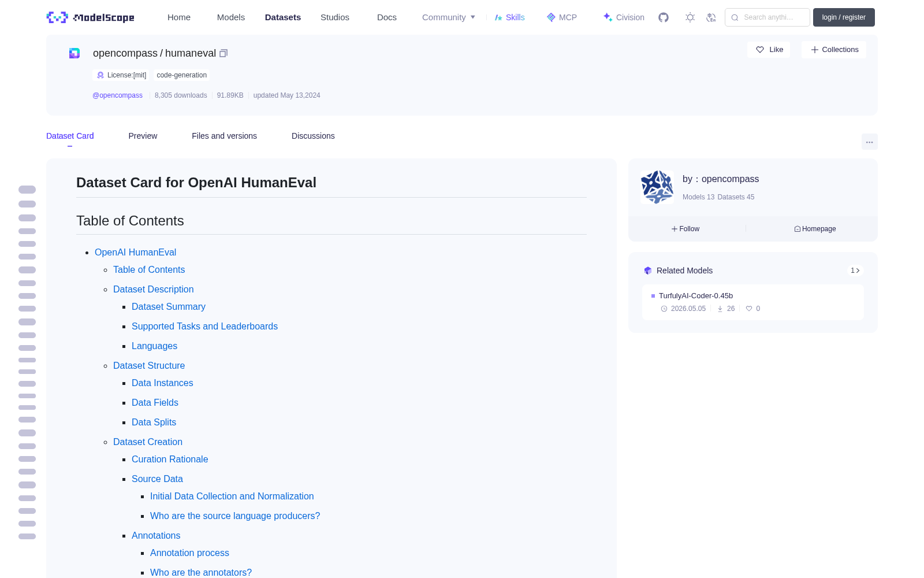Copy dataset name with the copy icon
Screen dimensions: 924x578
click(x=223, y=53)
